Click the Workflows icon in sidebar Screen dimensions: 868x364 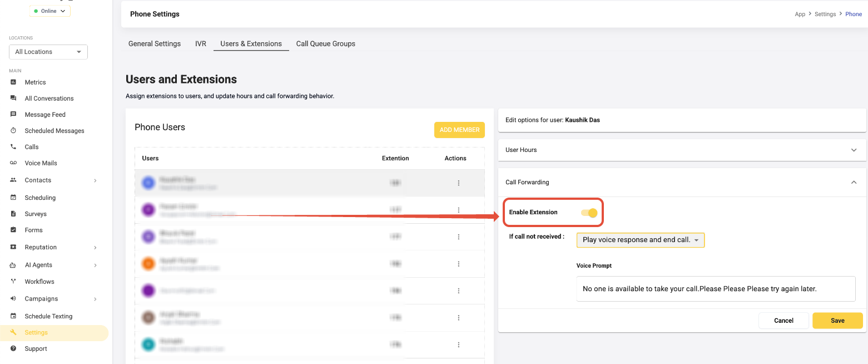pyautogui.click(x=13, y=282)
